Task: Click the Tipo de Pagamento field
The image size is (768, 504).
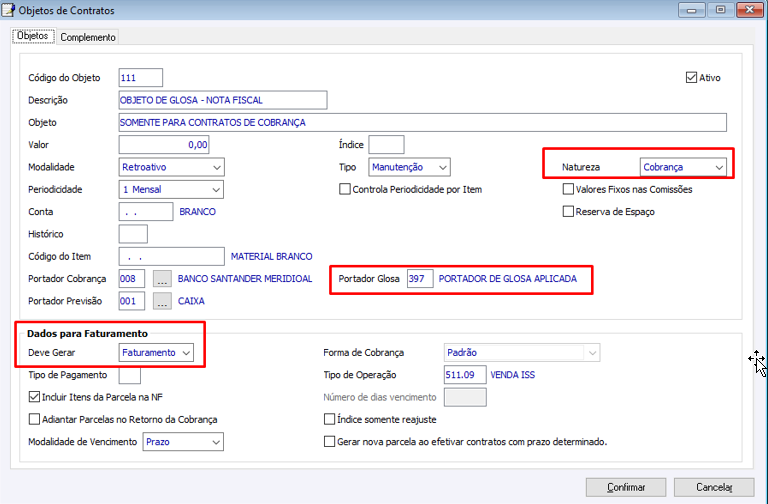Action: [130, 375]
